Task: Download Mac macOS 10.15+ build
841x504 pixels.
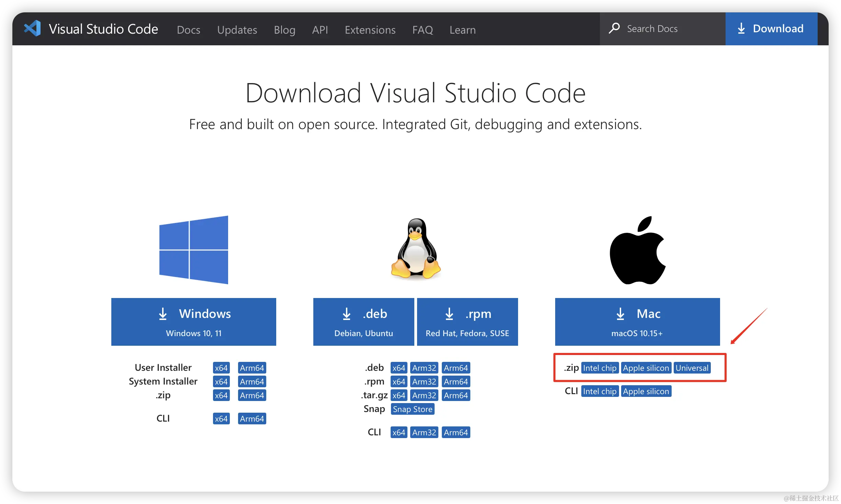Action: [x=637, y=322]
